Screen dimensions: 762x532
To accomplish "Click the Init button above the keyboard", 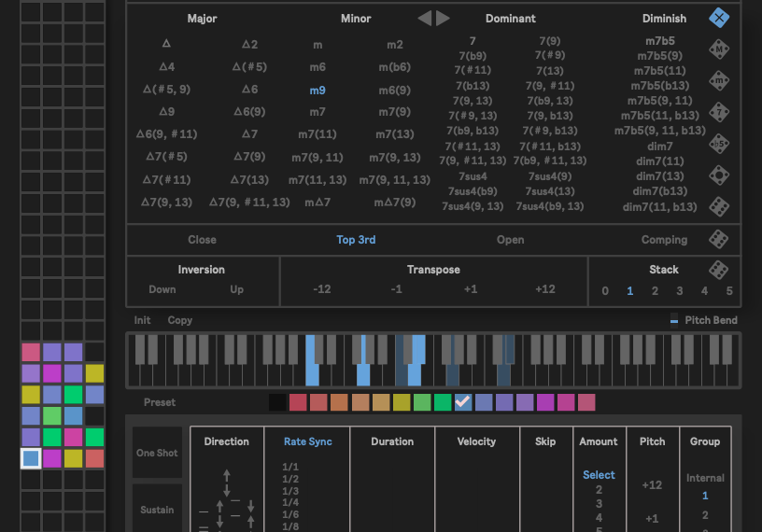I will [142, 320].
